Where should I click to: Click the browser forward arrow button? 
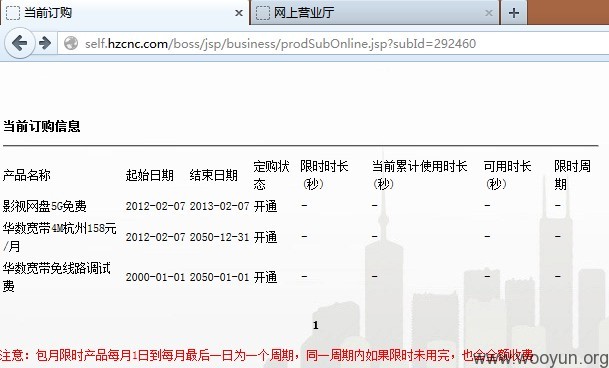click(x=45, y=43)
